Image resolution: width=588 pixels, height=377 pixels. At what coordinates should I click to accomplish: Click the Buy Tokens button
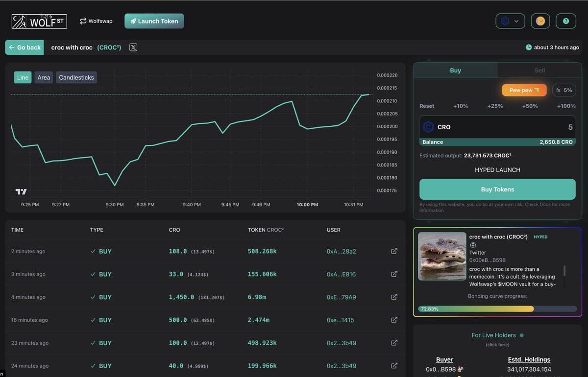click(497, 189)
